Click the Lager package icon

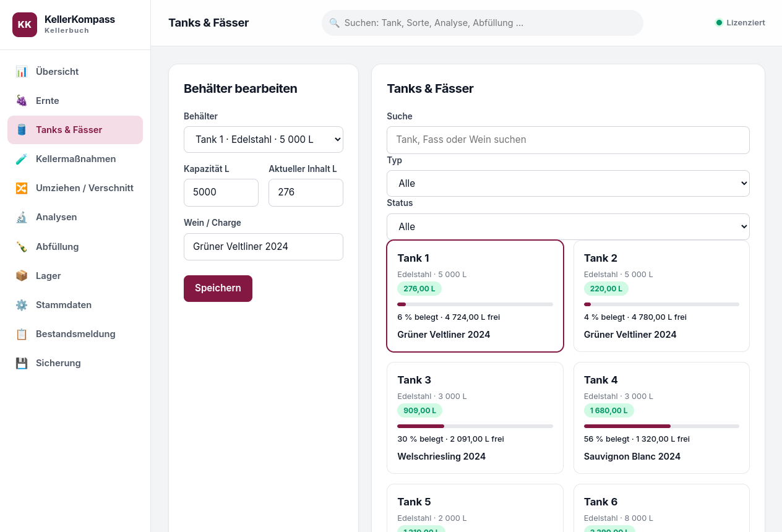[22, 276]
